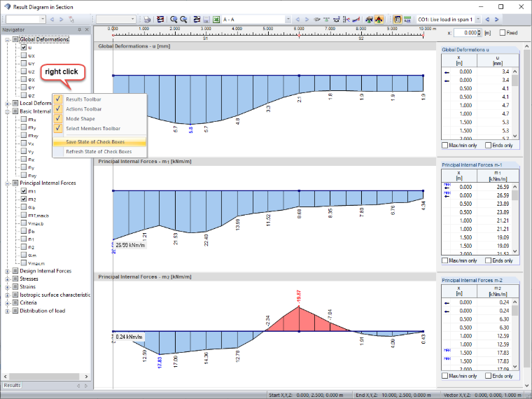The image size is (532, 399).
Task: Click the green support-symbol toolbar icon
Action: coord(326,20)
